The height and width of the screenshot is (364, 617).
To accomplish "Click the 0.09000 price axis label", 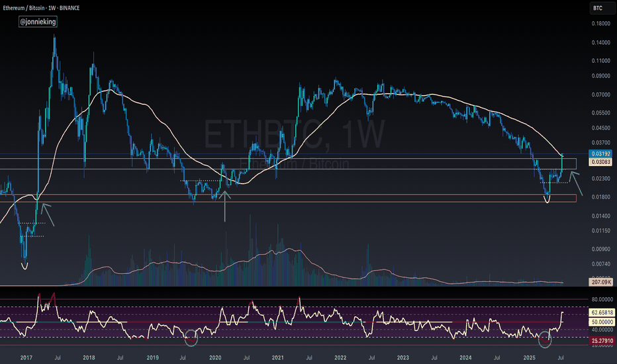I will pyautogui.click(x=601, y=76).
